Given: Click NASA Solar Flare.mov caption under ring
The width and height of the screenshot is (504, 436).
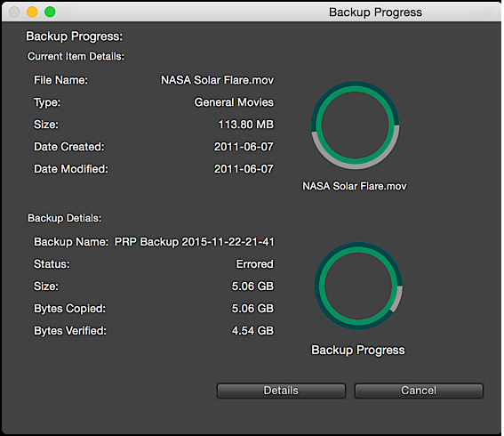Looking at the screenshot, I should (x=355, y=186).
